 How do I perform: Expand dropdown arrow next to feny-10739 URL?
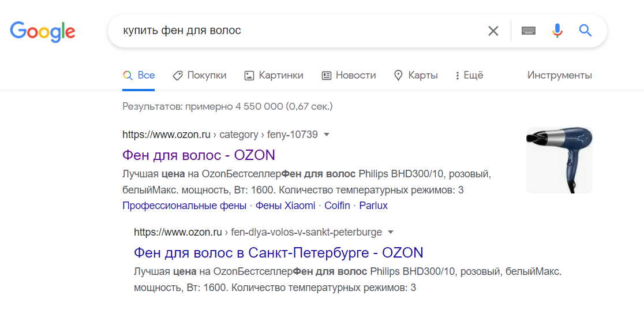coord(327,135)
